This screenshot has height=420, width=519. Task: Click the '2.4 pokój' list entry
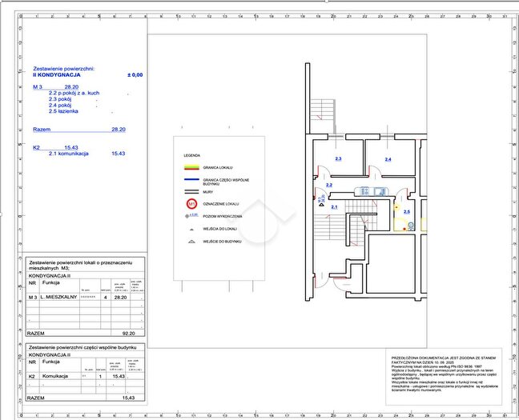(60, 105)
